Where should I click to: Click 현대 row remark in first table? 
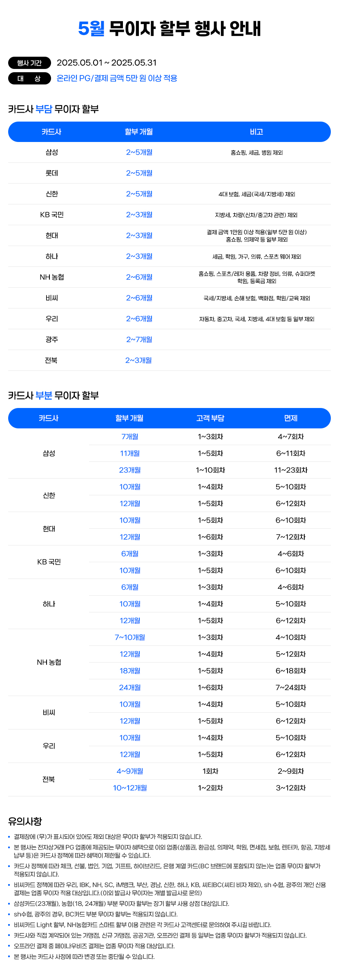(256, 236)
